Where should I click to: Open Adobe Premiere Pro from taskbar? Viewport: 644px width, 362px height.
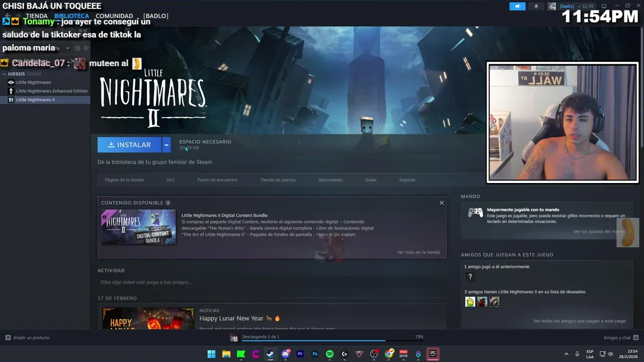(x=300, y=354)
